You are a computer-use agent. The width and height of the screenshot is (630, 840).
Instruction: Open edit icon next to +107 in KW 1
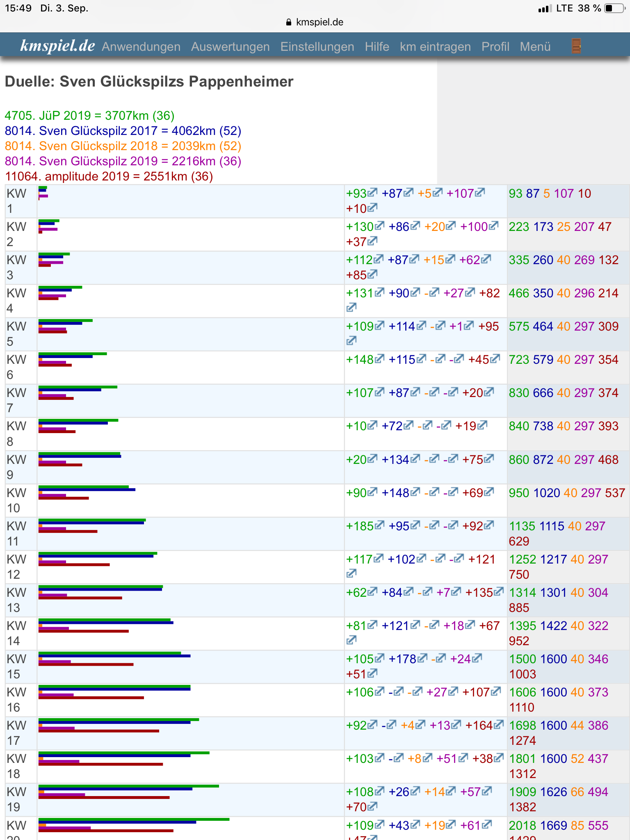[480, 192]
